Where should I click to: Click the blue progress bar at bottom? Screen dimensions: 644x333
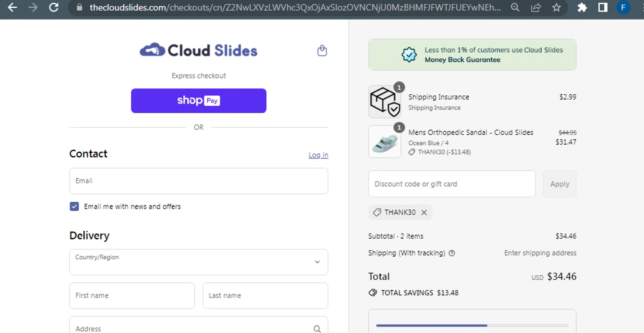click(431, 326)
